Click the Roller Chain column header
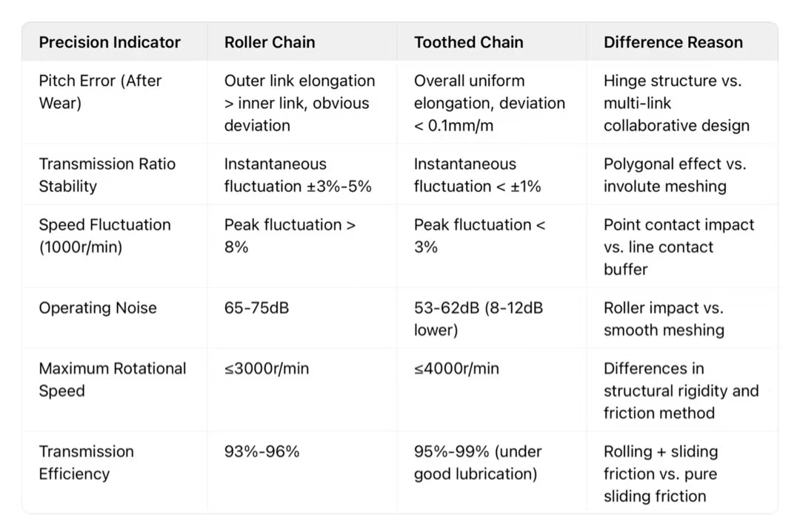Image resolution: width=800 pixels, height=532 pixels. (270, 42)
